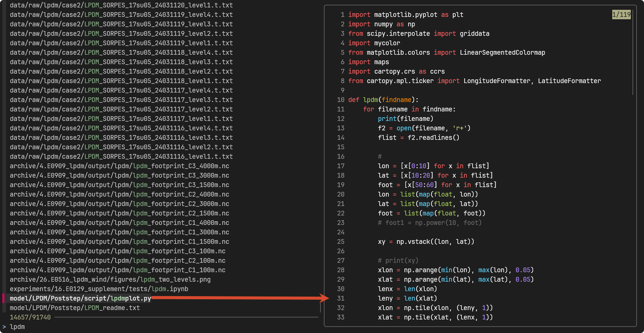
Task: Click the 'xlon = np.tile(xlon, (leny, 1))' line
Action: click(435, 308)
